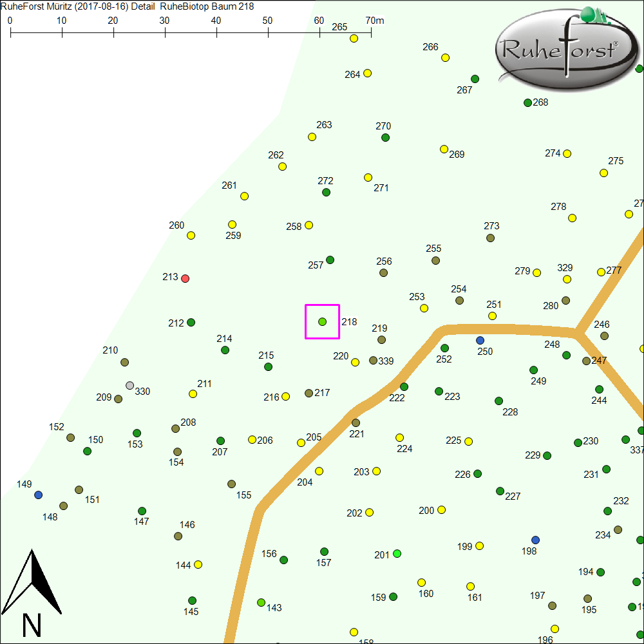Click the 70m label on scale bar

[x=375, y=21]
